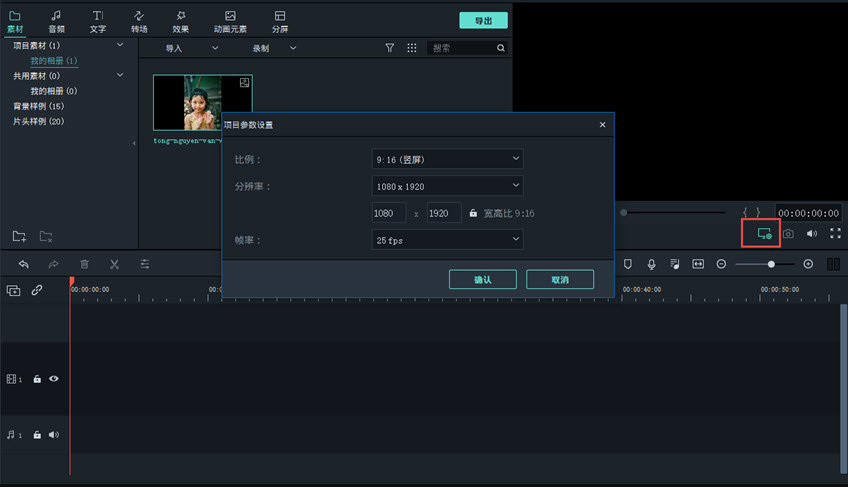Image resolution: width=848 pixels, height=487 pixels.
Task: Expand the 导入 import dropdown
Action: point(191,48)
